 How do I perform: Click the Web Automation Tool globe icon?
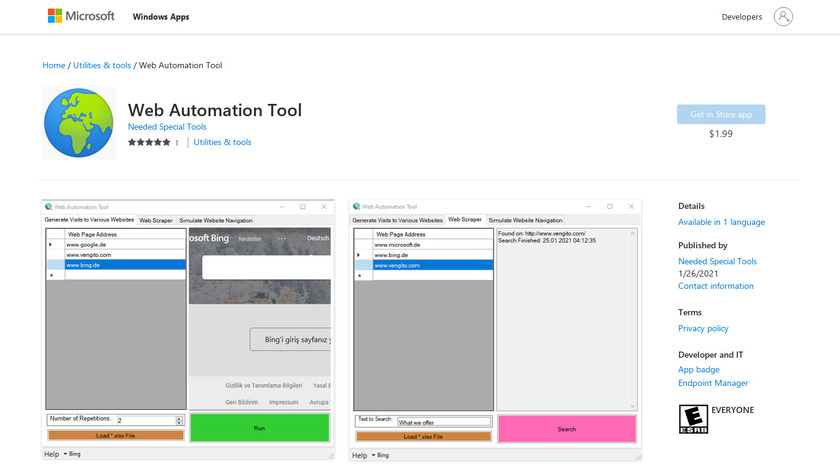click(79, 122)
